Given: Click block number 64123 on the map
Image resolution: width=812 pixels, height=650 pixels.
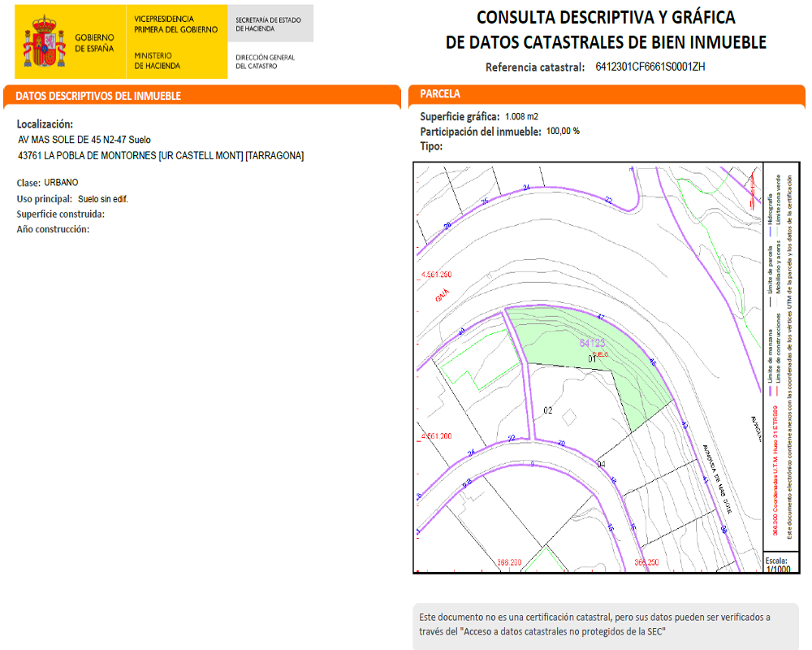Looking at the screenshot, I should coord(594,344).
